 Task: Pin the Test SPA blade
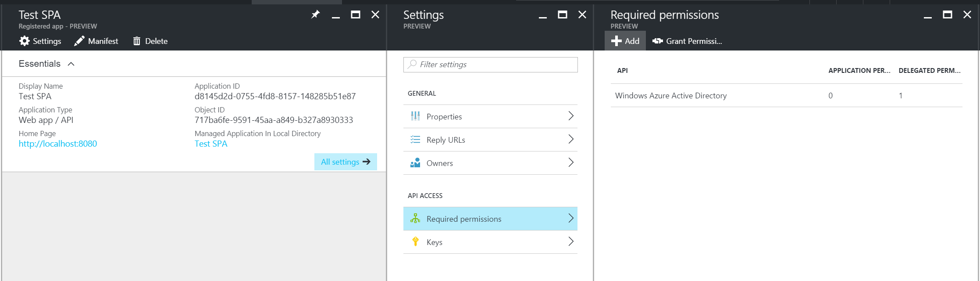point(315,14)
